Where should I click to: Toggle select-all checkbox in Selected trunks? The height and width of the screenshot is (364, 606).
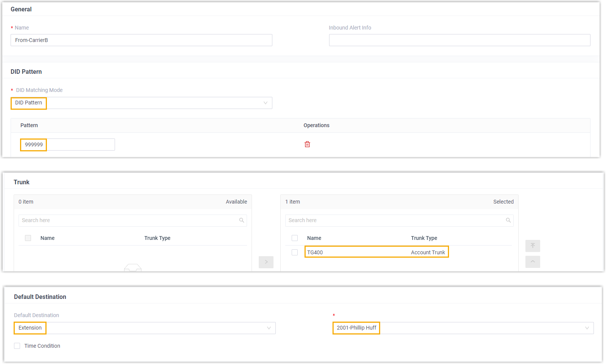(295, 238)
